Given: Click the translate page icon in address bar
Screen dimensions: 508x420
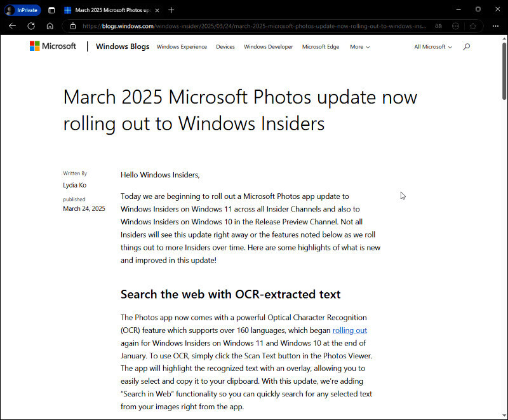Looking at the screenshot, I should [x=438, y=26].
